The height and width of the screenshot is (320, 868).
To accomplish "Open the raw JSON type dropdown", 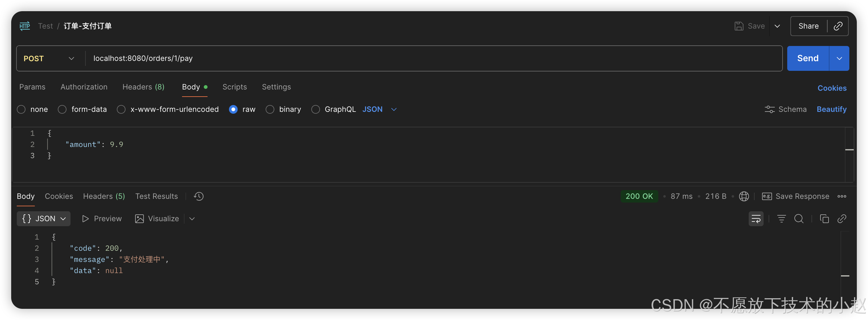I will (379, 109).
